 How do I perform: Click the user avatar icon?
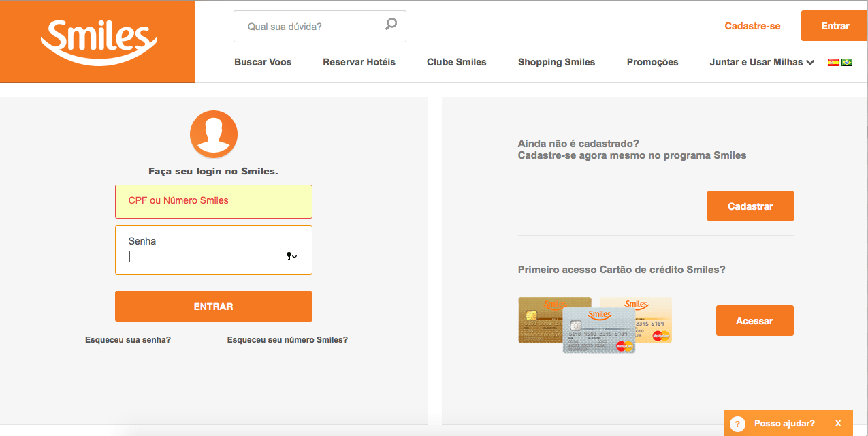coord(214,134)
